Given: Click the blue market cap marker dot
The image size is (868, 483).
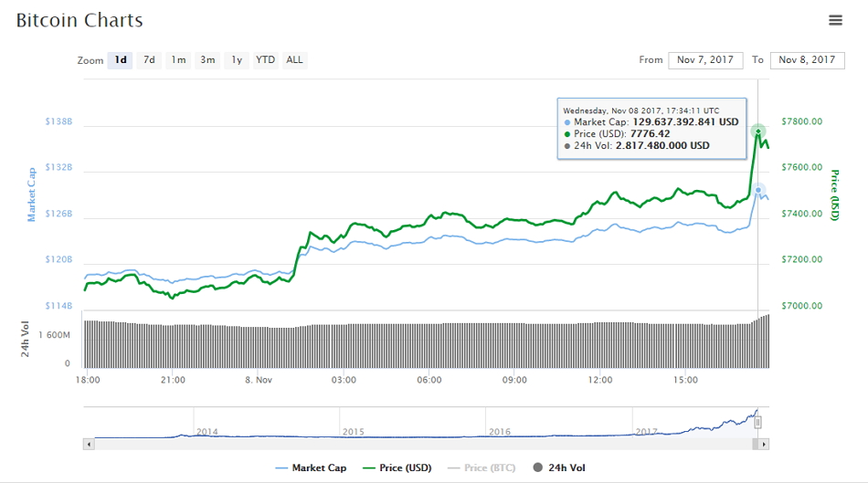Looking at the screenshot, I should click(757, 190).
